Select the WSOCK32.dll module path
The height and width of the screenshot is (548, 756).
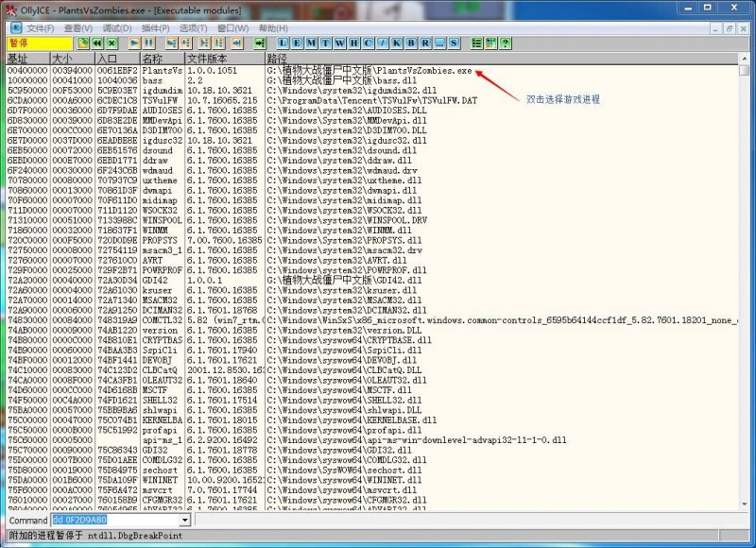344,210
